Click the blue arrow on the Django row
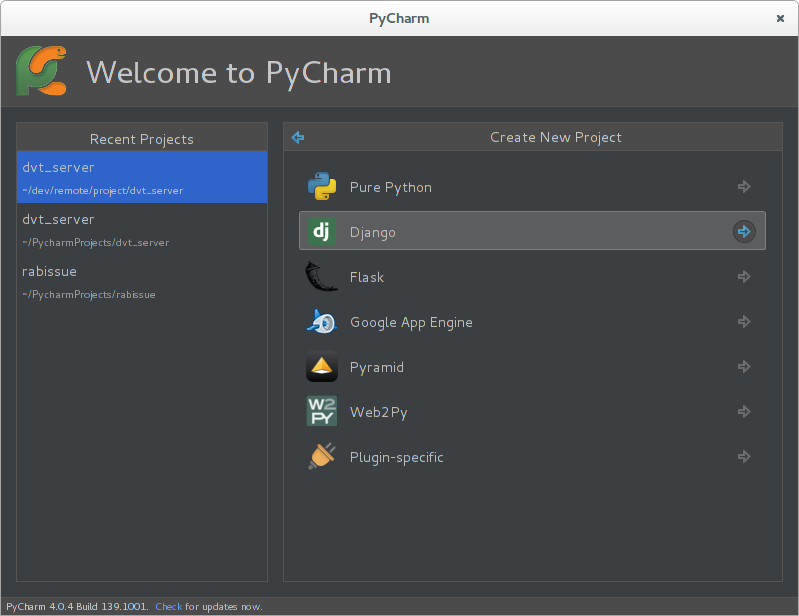799x616 pixels. click(744, 232)
